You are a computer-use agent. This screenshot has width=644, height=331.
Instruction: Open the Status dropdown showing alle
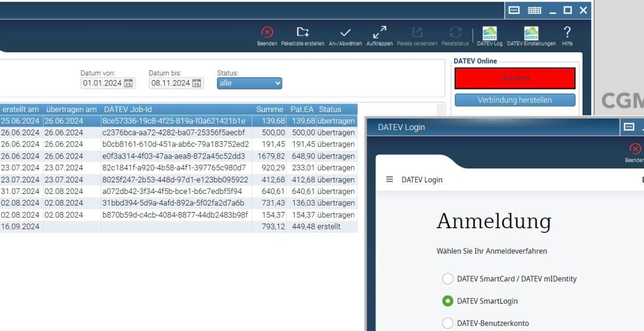point(249,84)
